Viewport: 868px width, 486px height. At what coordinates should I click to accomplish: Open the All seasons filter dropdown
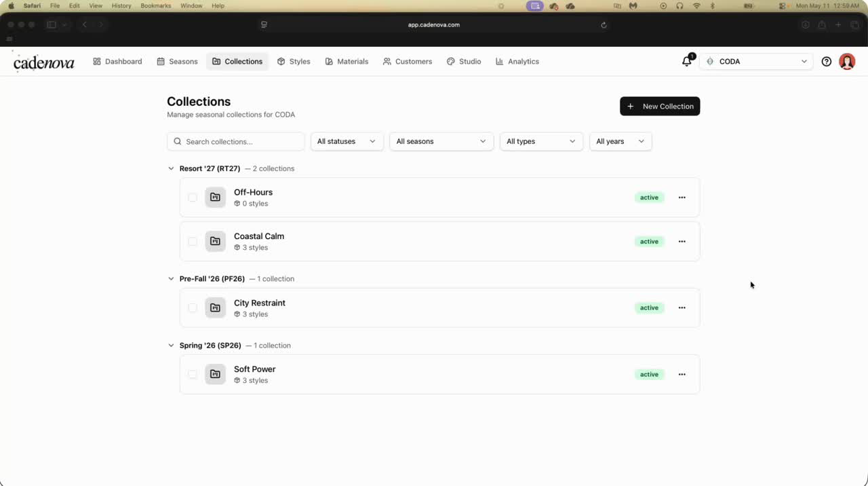441,141
